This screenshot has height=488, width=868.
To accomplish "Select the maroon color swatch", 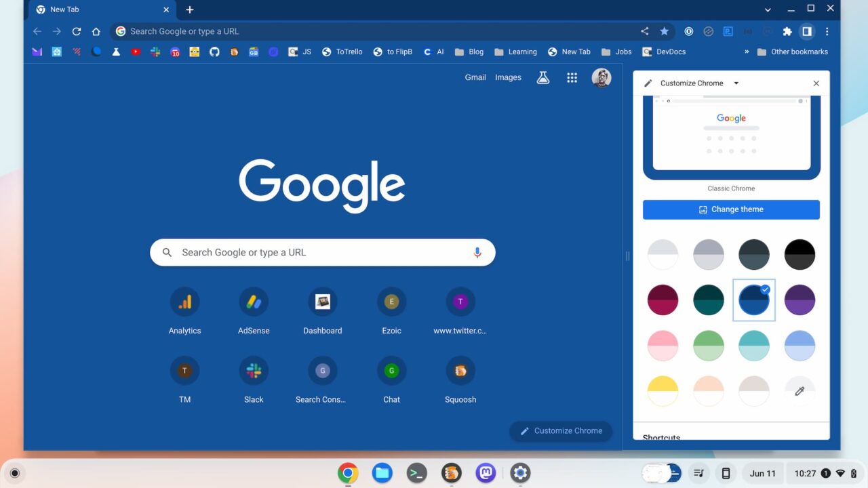I will (x=663, y=300).
